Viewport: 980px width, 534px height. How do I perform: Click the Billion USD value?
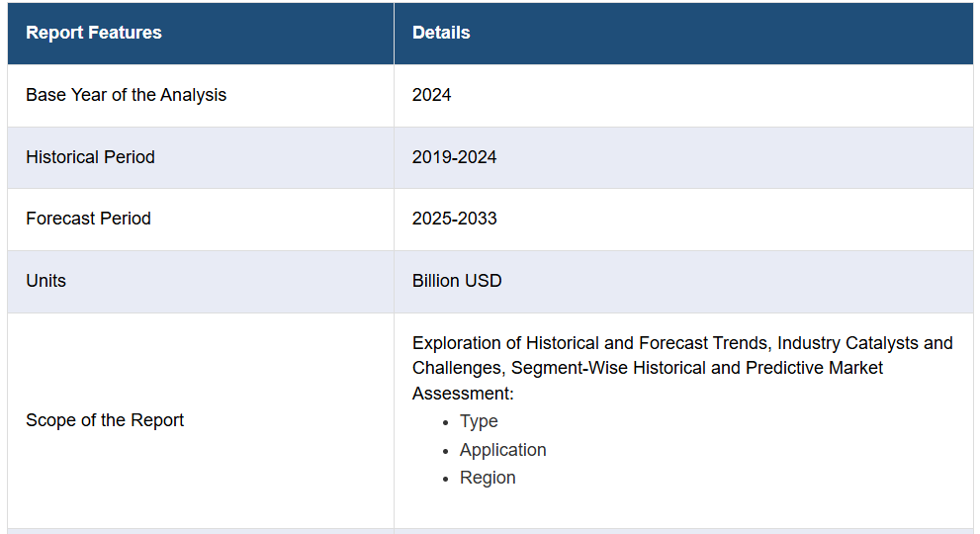457,281
